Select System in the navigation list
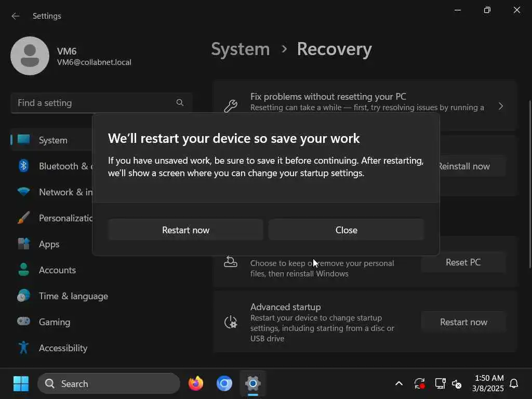Viewport: 532px width, 399px height. [53, 140]
